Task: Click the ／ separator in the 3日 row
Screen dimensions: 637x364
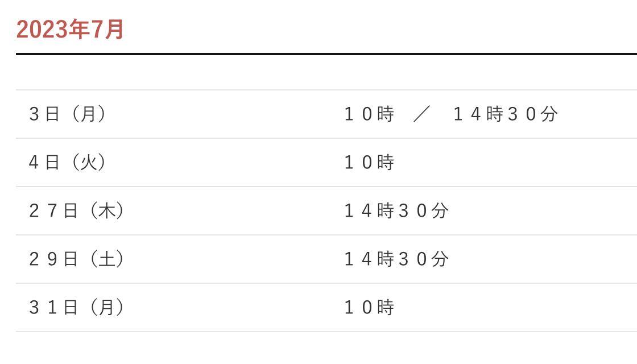Action: coord(423,114)
